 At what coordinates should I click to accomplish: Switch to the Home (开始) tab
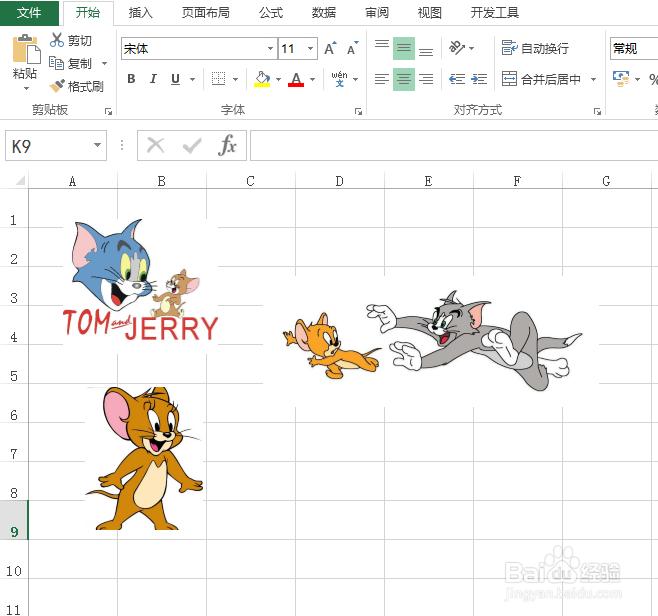click(88, 13)
